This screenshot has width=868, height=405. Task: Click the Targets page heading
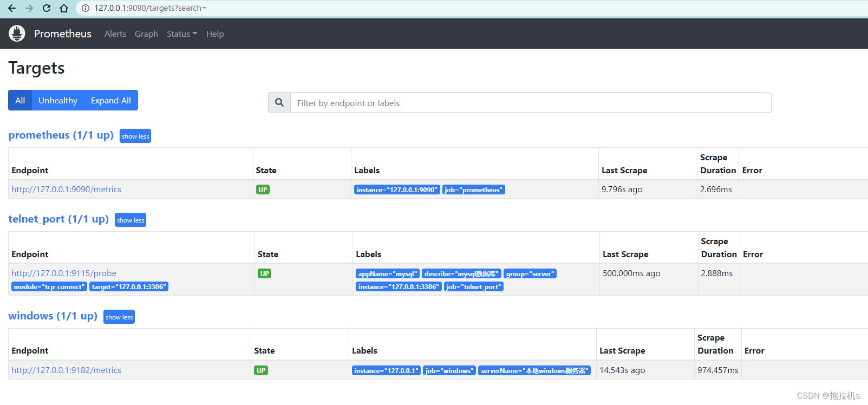(x=36, y=68)
